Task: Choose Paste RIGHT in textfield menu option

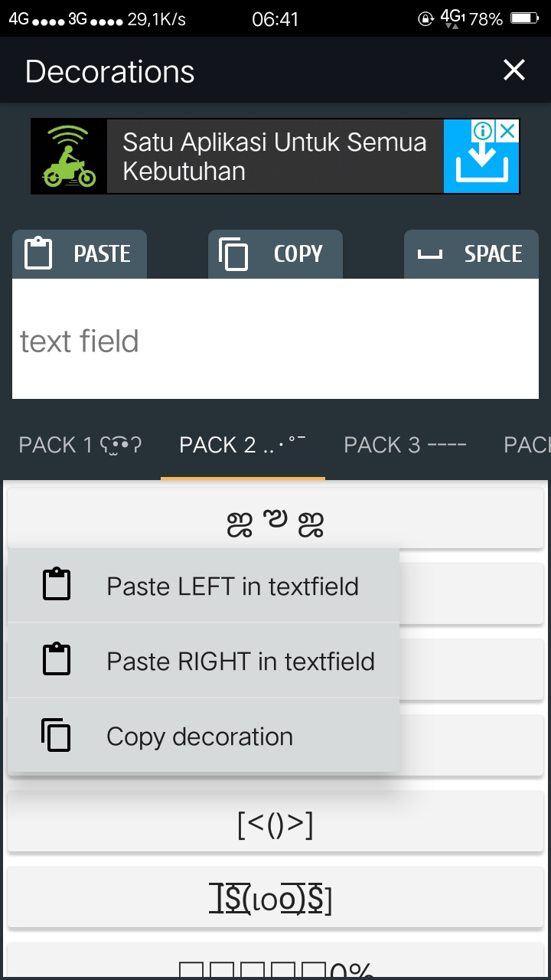Action: coord(240,661)
